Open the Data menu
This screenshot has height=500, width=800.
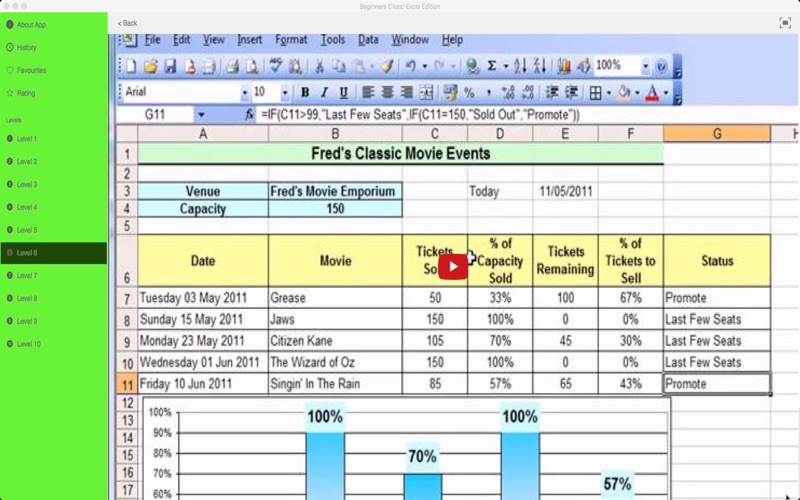368,40
